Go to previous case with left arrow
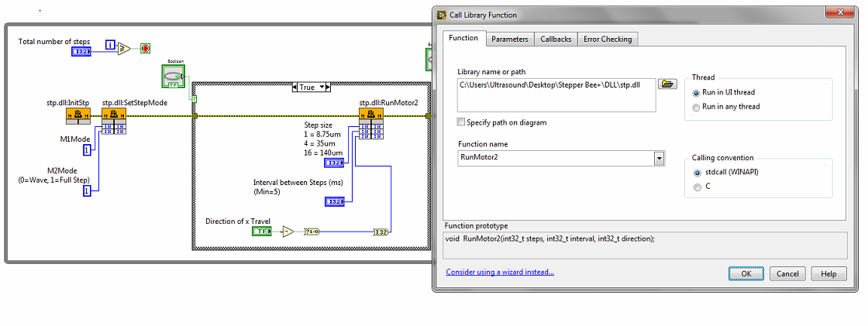The width and height of the screenshot is (868, 326). coord(295,87)
